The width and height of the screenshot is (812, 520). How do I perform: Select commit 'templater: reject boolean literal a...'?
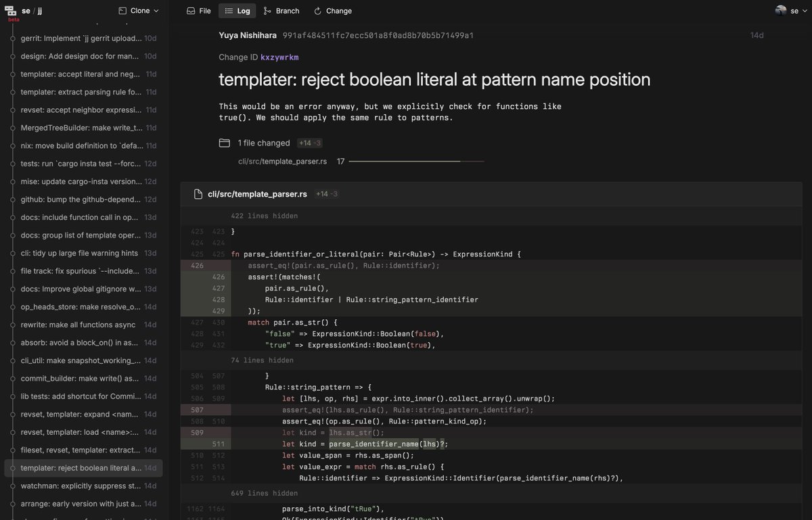coord(84,468)
